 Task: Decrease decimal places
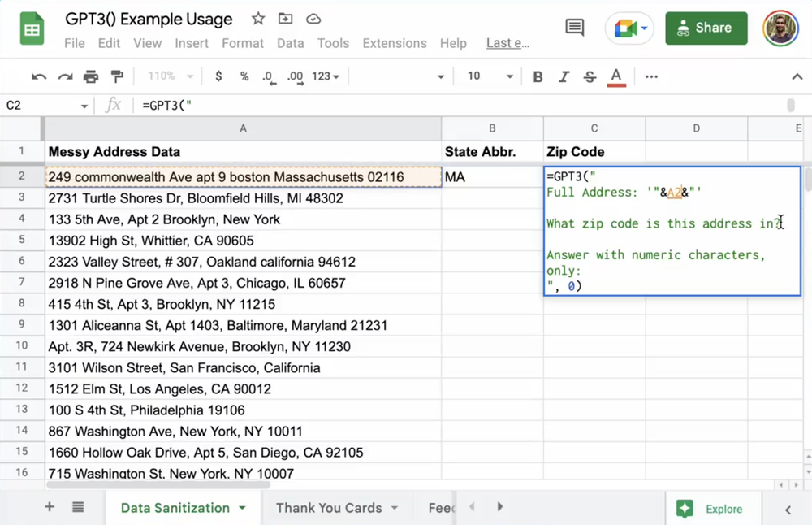269,76
